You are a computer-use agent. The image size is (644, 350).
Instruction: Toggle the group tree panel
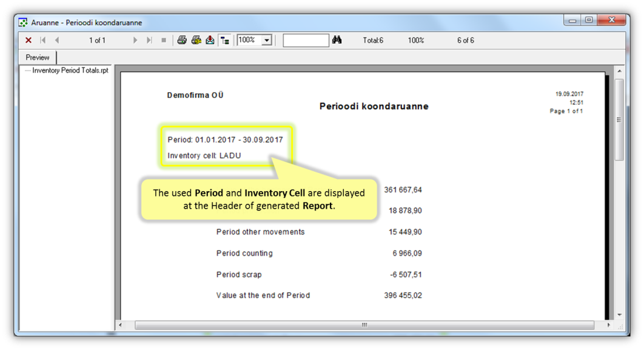(225, 41)
